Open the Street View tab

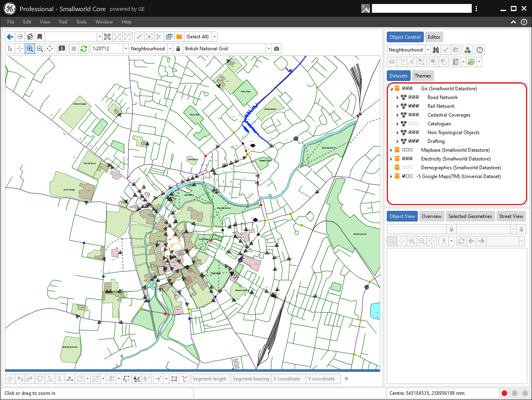click(x=511, y=216)
